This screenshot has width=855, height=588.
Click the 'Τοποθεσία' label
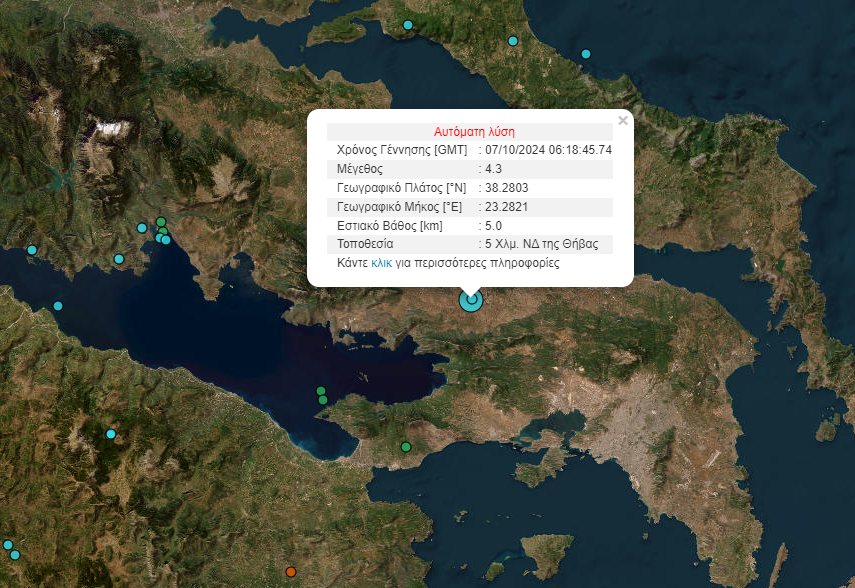coord(365,244)
